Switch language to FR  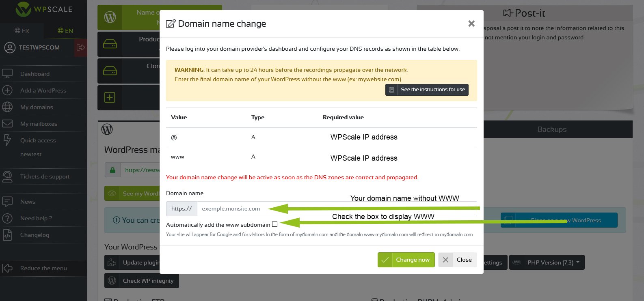click(x=22, y=31)
